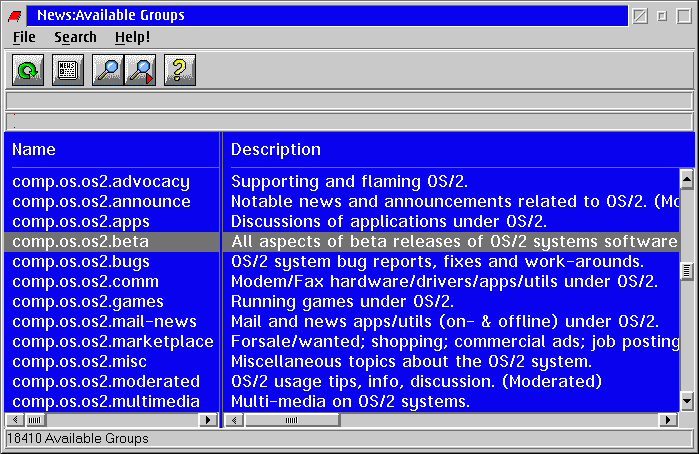Open the Help! menu
Image resolution: width=699 pixels, height=454 pixels.
132,37
